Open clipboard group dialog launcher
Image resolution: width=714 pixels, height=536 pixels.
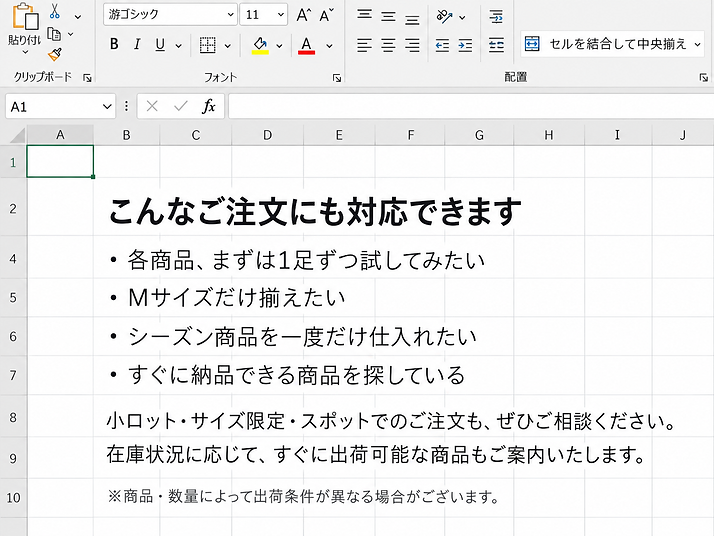[87, 78]
